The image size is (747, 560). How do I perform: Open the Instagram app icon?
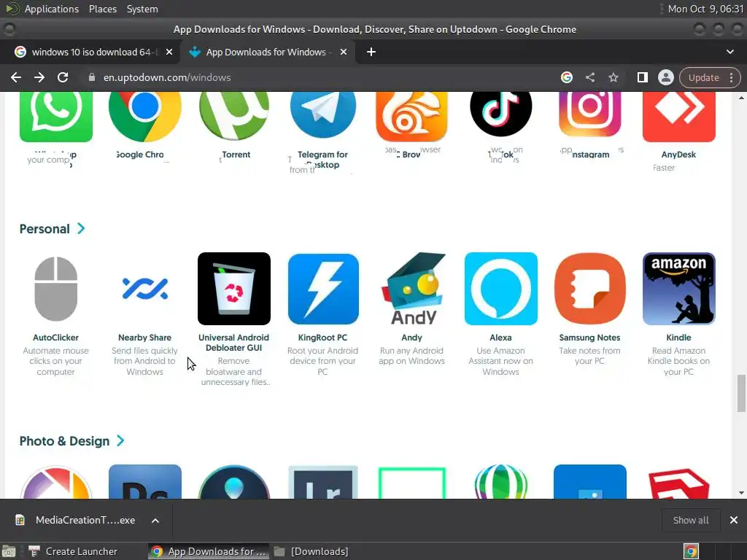pos(589,114)
